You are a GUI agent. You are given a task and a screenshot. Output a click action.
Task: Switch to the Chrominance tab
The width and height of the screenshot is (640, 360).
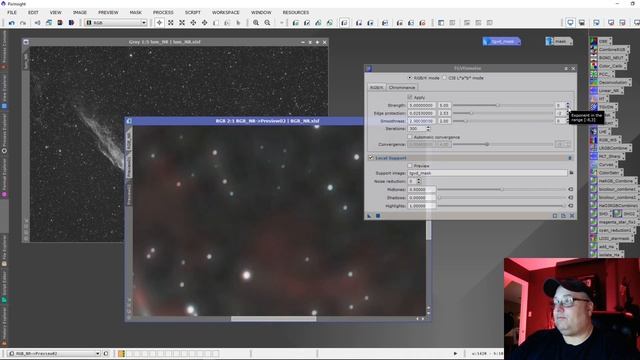(x=402, y=87)
